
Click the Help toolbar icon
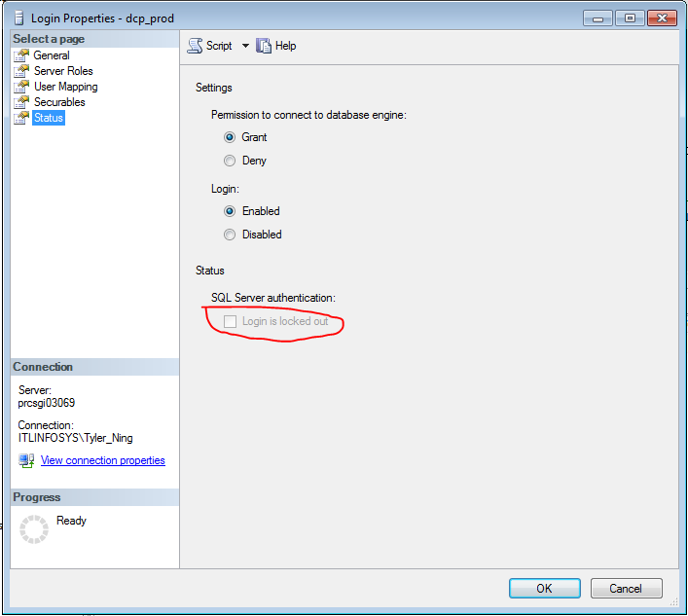pyautogui.click(x=264, y=46)
